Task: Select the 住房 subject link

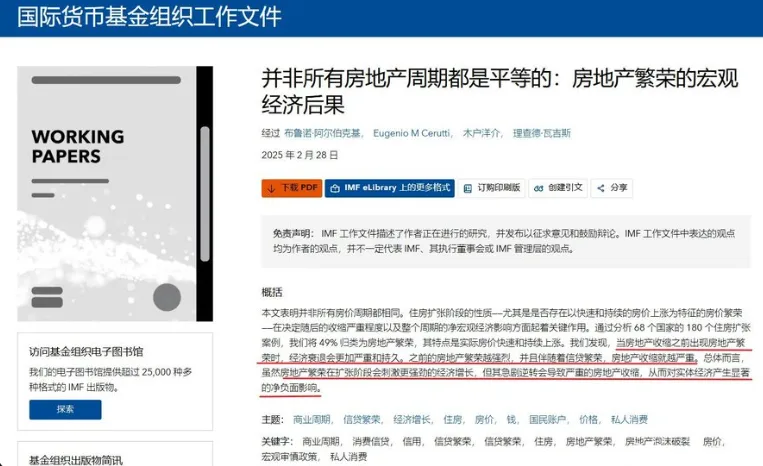Action: click(x=453, y=419)
